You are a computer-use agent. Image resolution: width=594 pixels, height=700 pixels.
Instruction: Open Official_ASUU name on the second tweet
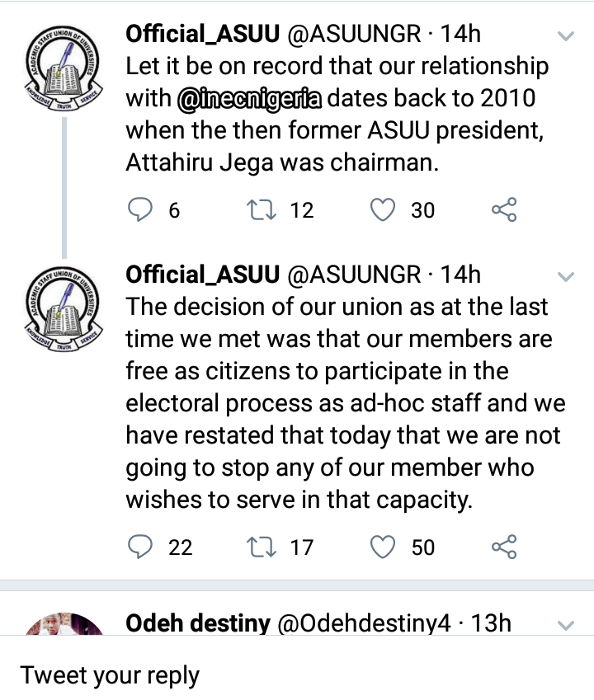click(x=202, y=274)
